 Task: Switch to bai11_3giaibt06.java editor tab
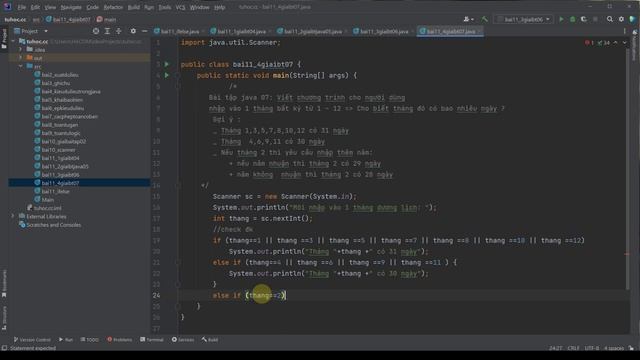383,31
